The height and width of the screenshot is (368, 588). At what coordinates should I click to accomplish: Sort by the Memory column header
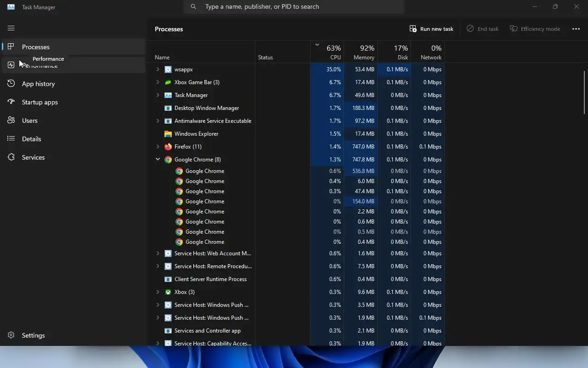coord(361,52)
